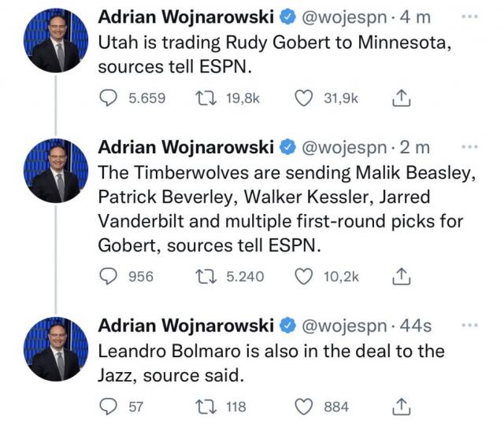Viewport: 504px width, 439px height.
Task: Like the Timberwolves sending Malik Beasley tweet
Action: click(303, 276)
